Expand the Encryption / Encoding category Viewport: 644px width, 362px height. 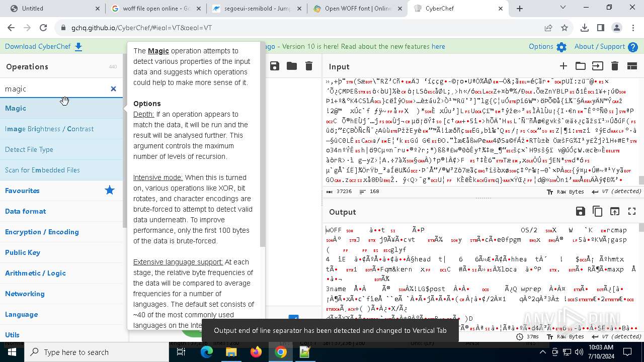[x=61, y=232]
